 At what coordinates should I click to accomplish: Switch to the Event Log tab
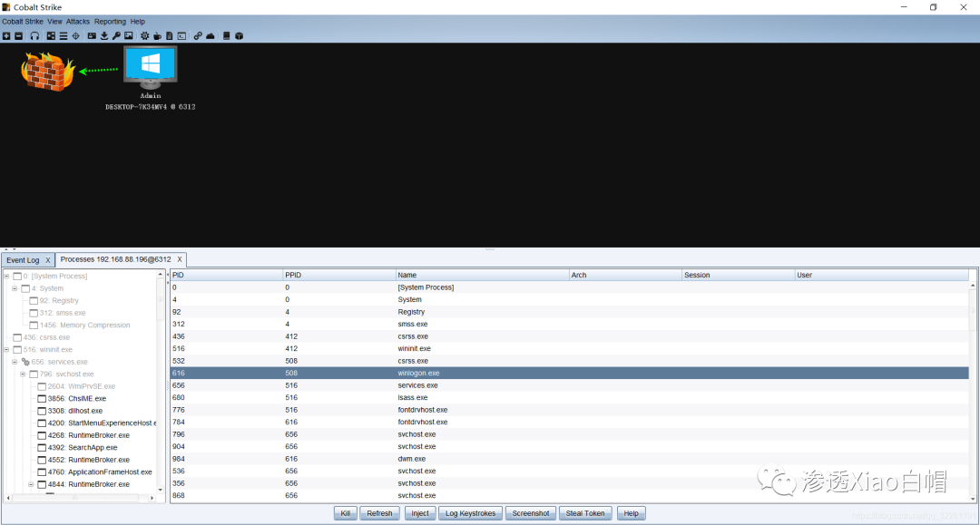pyautogui.click(x=23, y=260)
